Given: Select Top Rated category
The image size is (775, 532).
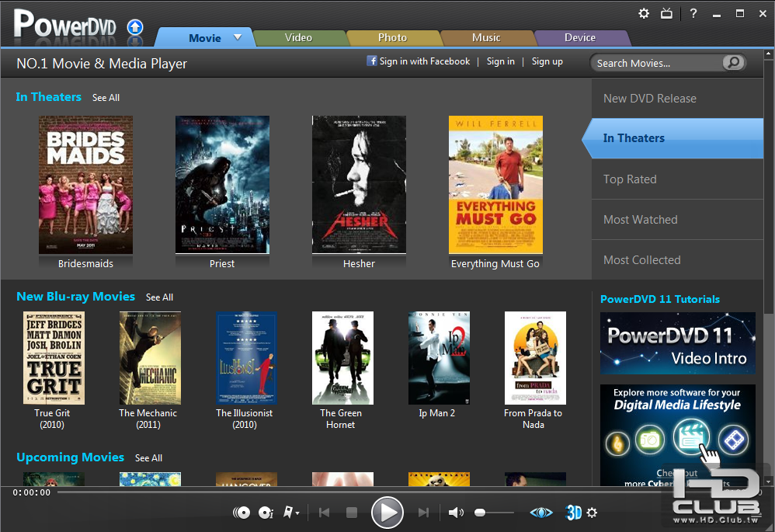Looking at the screenshot, I should pos(678,179).
